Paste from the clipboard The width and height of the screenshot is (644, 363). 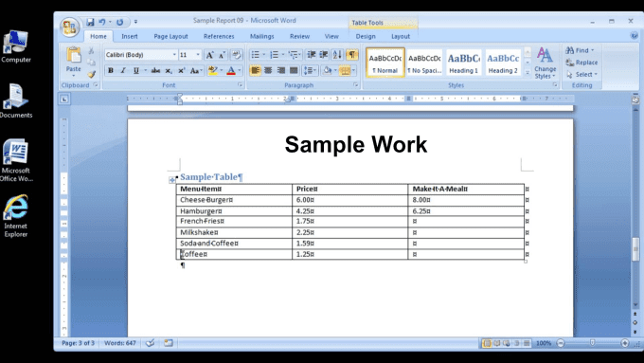coord(74,60)
